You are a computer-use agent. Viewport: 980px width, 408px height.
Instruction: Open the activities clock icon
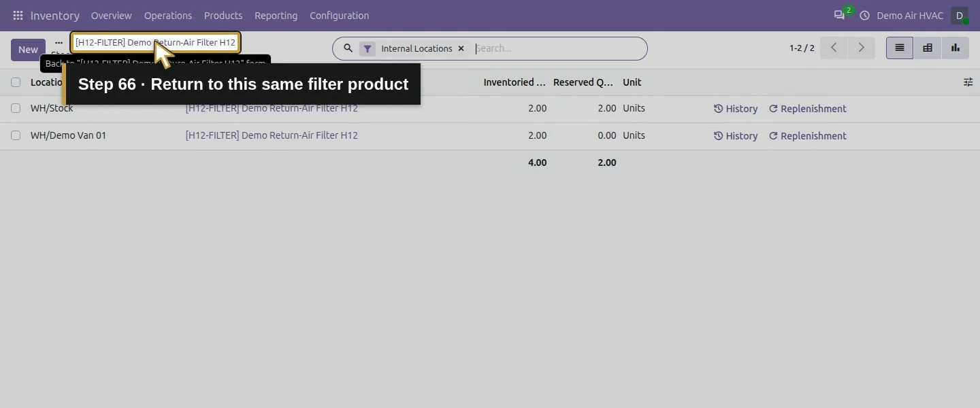pyautogui.click(x=865, y=15)
